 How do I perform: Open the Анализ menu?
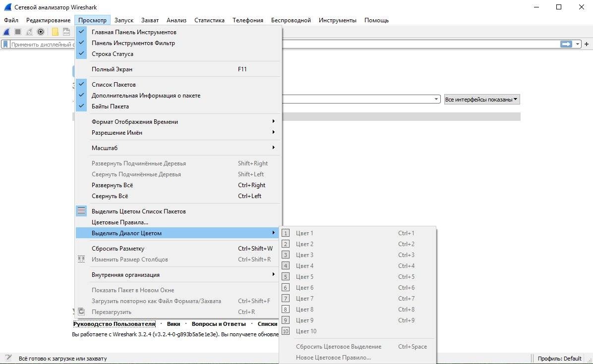[x=176, y=20]
